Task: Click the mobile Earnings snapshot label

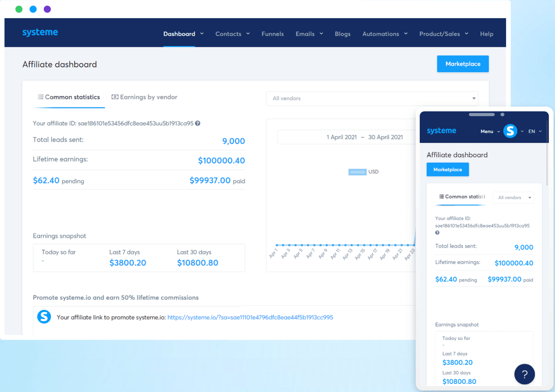Action: (457, 325)
